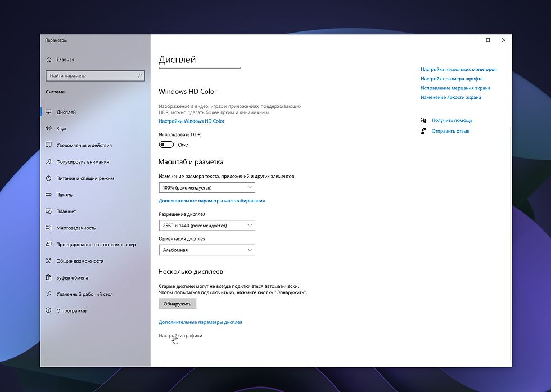The height and width of the screenshot is (392, 551).
Task: Select Уведомления и действия in sidebar
Action: click(84, 145)
